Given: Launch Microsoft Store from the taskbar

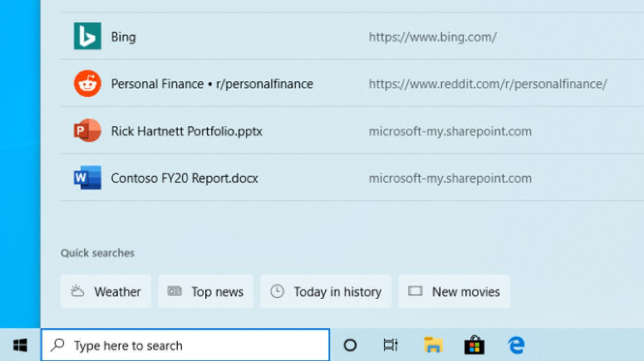Looking at the screenshot, I should [474, 345].
